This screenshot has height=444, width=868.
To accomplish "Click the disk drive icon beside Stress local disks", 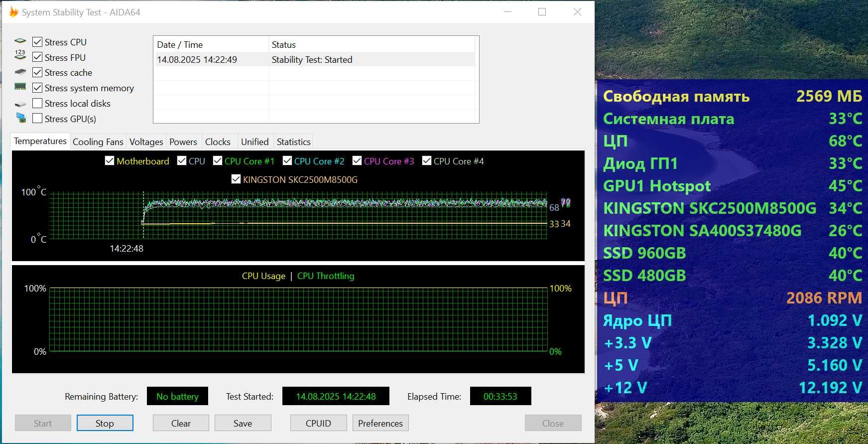I will 20,104.
